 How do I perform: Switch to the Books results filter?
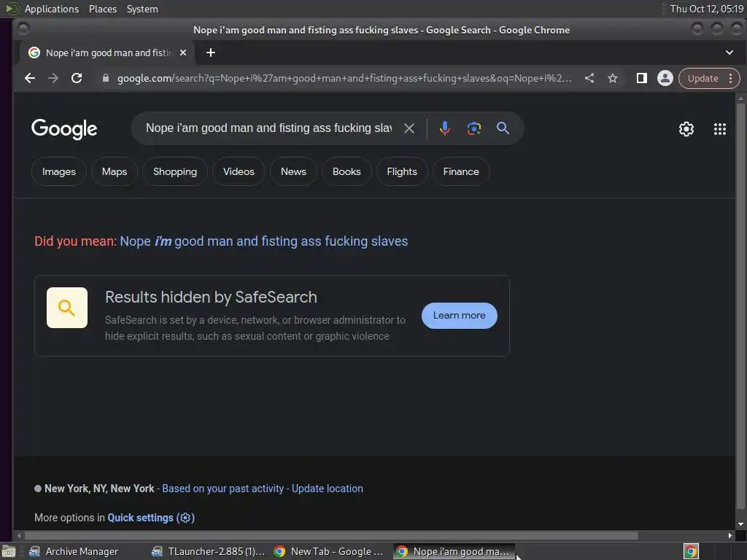[x=347, y=171]
